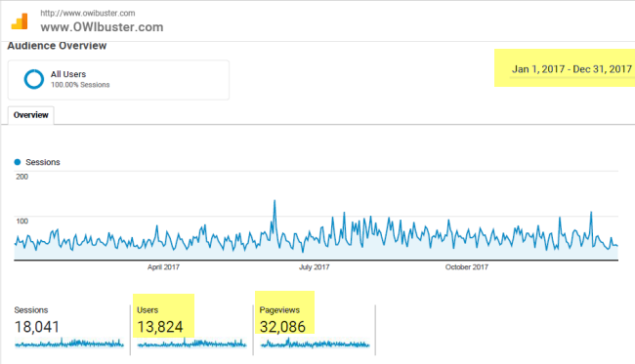Click the October 2017 axis label
This screenshot has width=635, height=364.
click(x=467, y=267)
